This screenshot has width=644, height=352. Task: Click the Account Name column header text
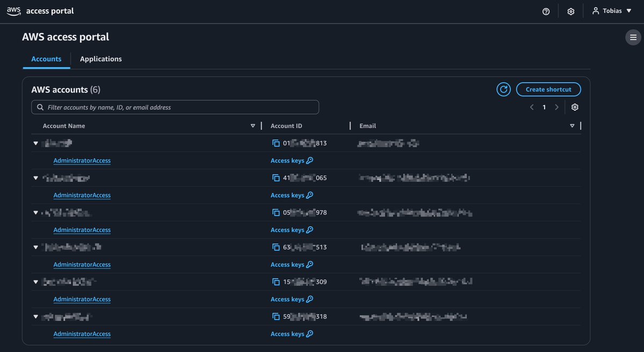click(x=64, y=126)
